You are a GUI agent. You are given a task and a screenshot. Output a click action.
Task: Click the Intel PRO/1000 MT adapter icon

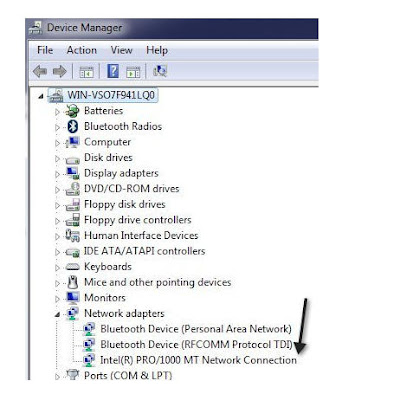pos(89,360)
